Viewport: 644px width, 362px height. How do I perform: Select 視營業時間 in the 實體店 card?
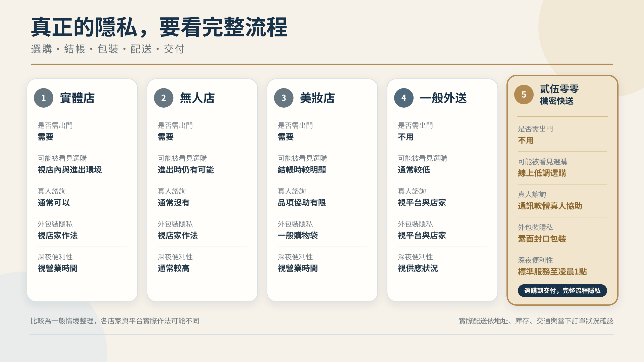58,268
